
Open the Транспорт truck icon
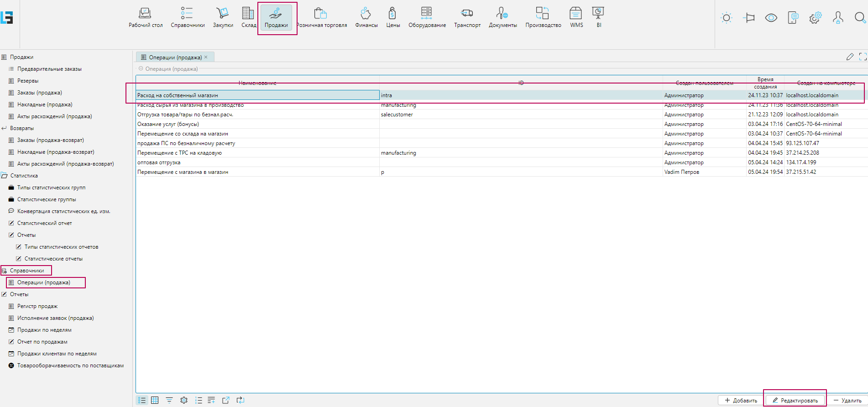point(467,17)
